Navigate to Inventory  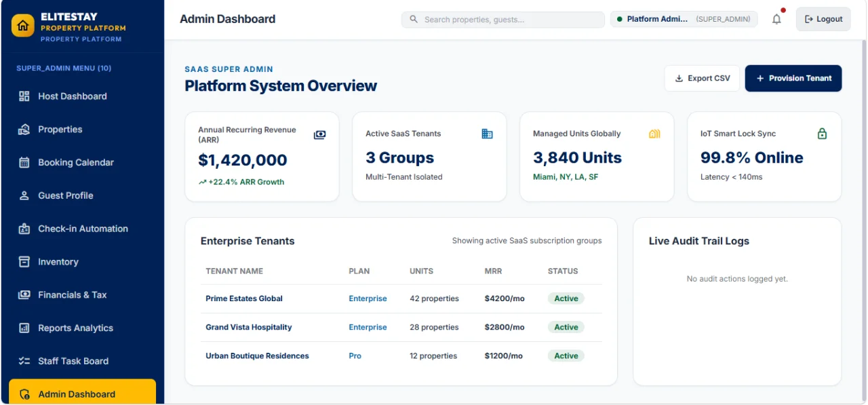coord(82,262)
